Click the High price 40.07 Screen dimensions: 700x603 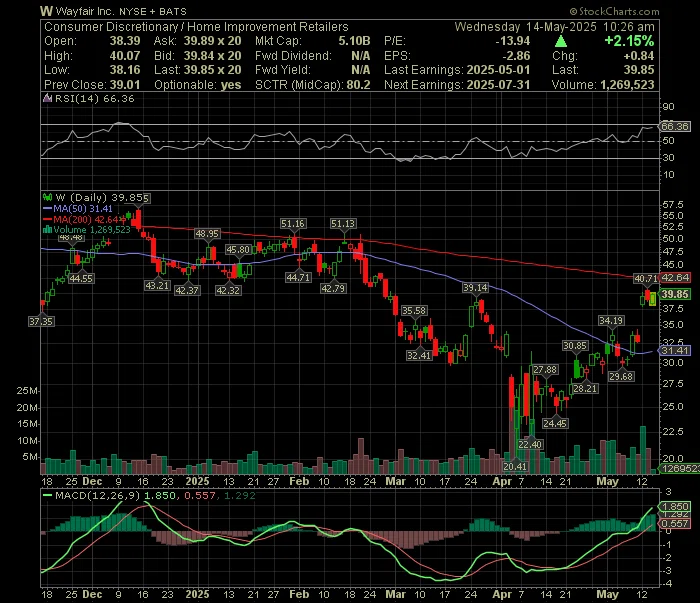click(125, 56)
